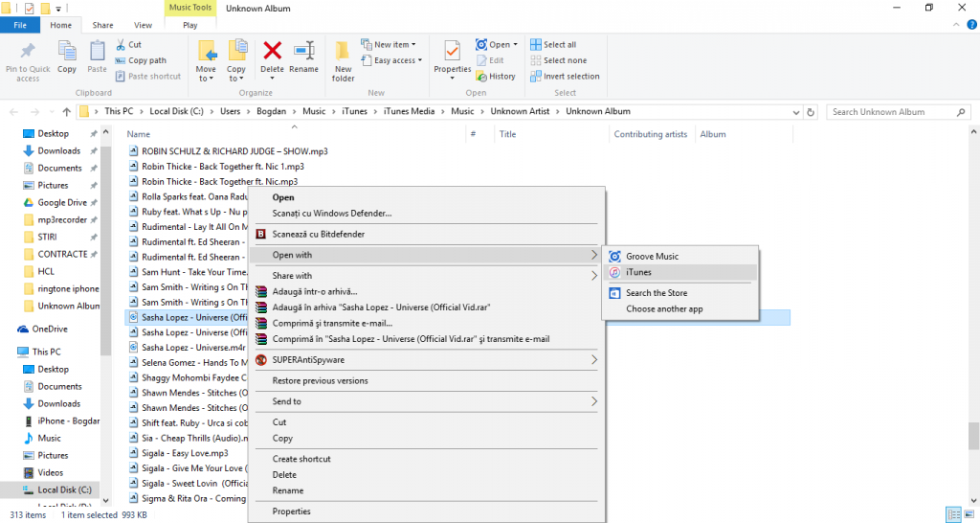Click Bogdan breadcrumb in address bar
Screen dimensions: 980x523
click(271, 111)
